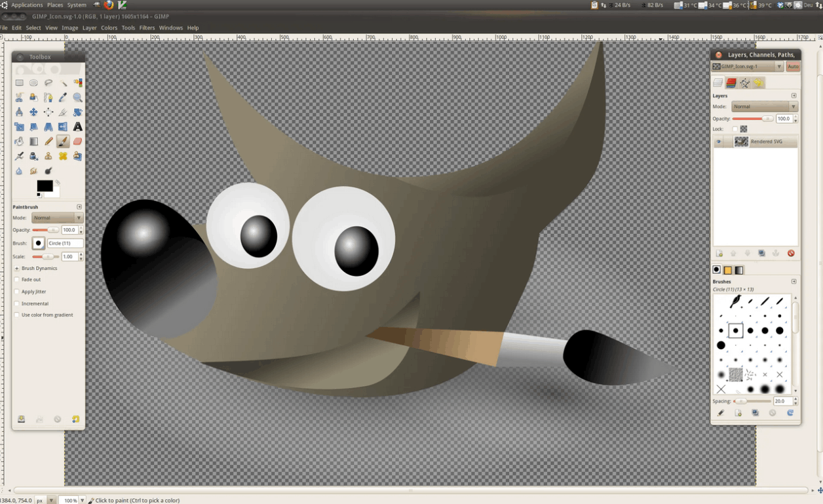Open the Colors menu

tap(109, 28)
